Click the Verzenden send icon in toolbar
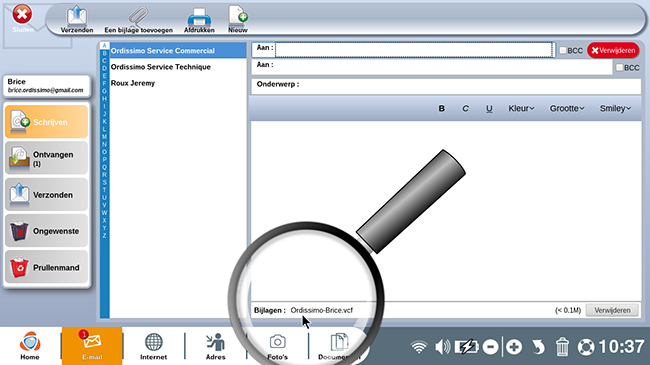Image resolution: width=650 pixels, height=365 pixels. pos(77,19)
